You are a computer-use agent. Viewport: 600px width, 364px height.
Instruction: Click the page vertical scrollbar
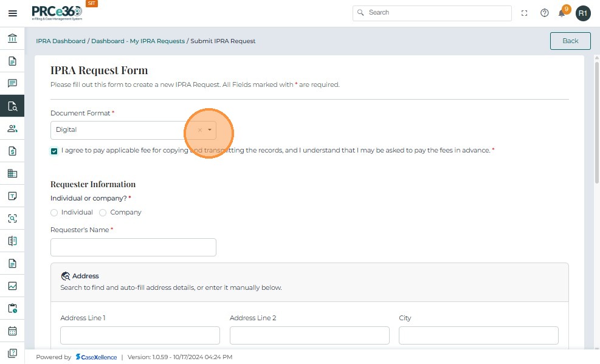tap(596, 122)
